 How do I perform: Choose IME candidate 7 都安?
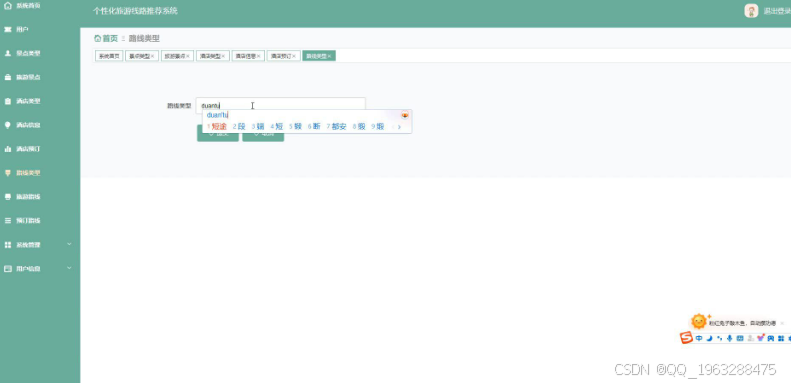(x=336, y=127)
